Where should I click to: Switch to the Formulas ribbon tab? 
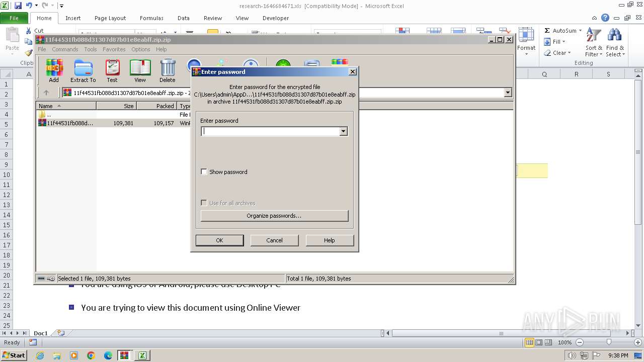coord(151,18)
